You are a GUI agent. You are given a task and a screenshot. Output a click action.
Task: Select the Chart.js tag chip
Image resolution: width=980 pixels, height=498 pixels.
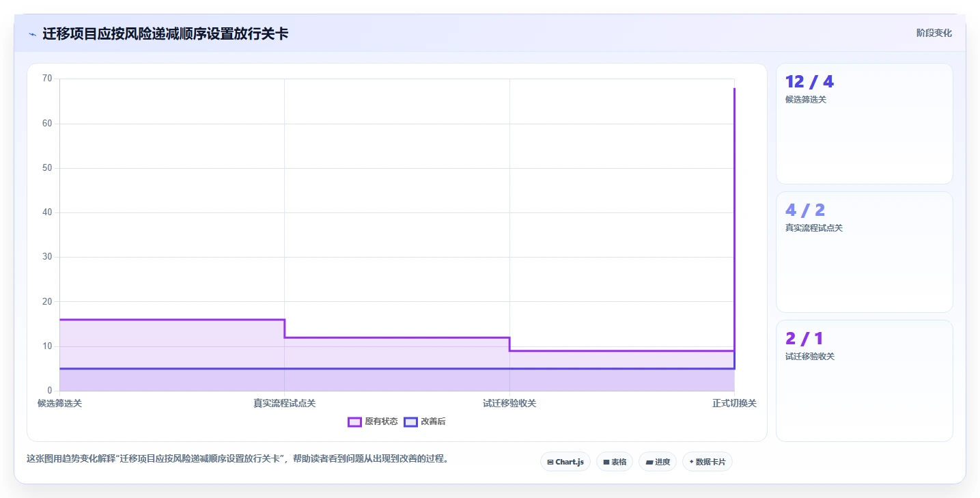565,462
